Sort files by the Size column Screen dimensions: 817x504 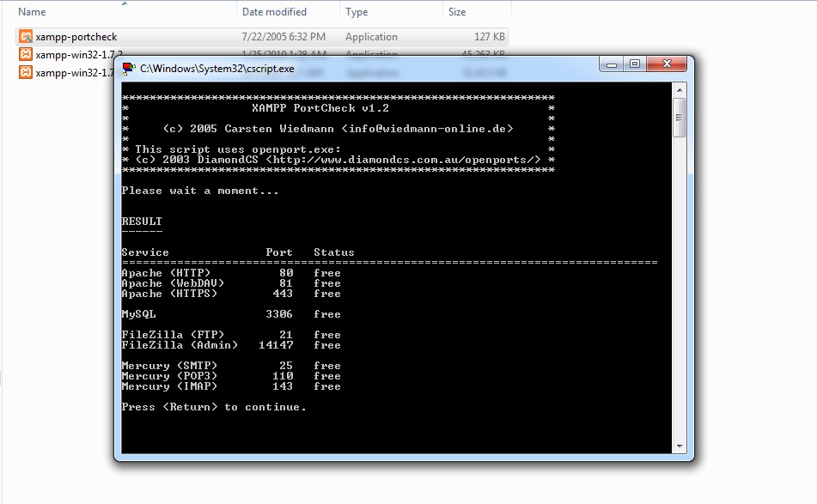tap(457, 11)
